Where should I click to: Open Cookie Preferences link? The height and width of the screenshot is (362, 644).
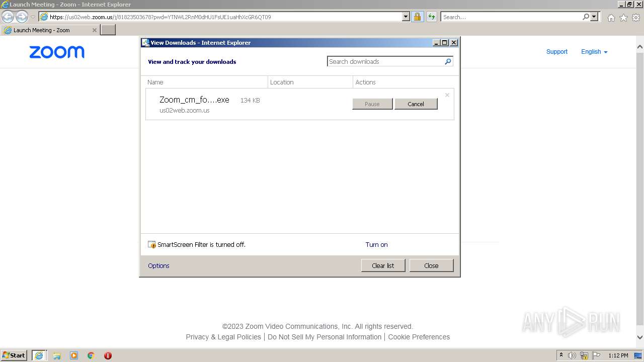tap(419, 337)
